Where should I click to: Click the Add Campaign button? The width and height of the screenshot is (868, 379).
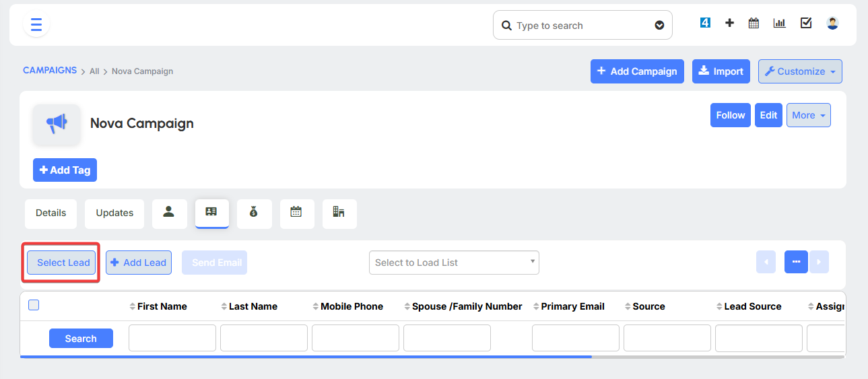pyautogui.click(x=636, y=71)
